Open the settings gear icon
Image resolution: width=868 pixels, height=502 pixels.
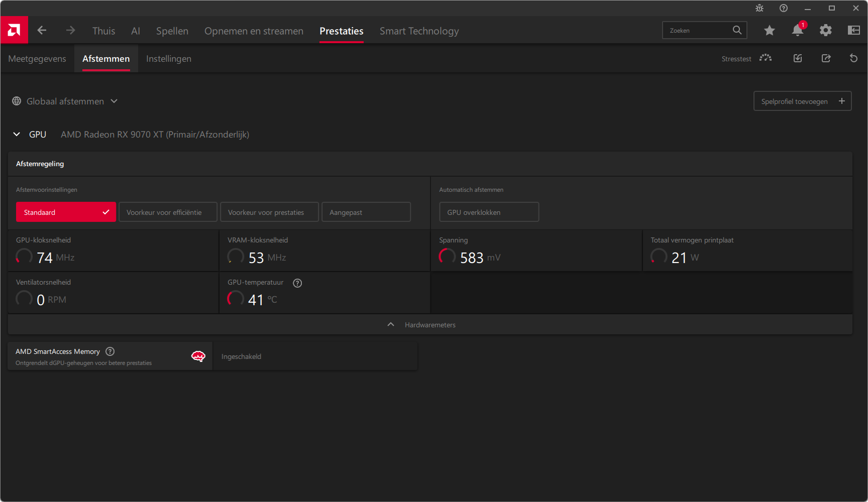[x=825, y=31]
